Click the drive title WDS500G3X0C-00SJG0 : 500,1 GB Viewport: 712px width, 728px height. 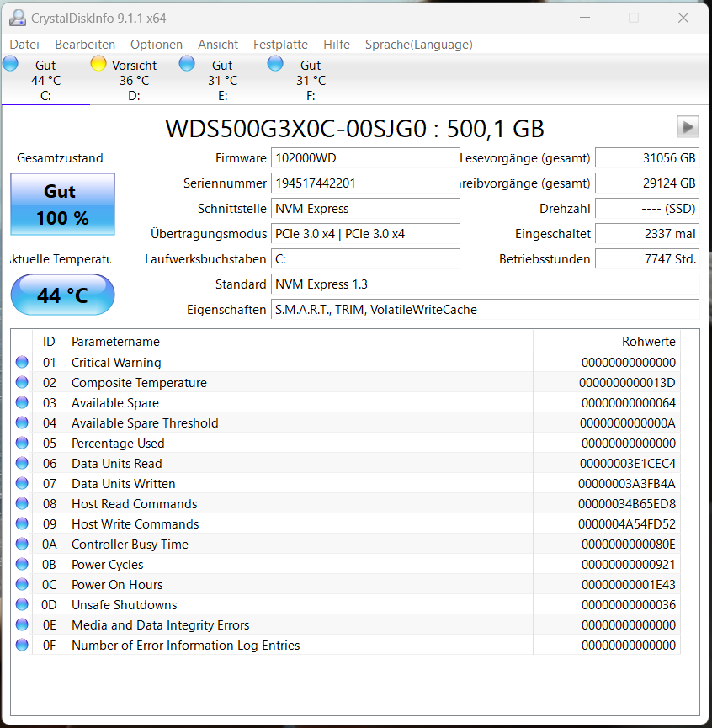click(x=354, y=129)
